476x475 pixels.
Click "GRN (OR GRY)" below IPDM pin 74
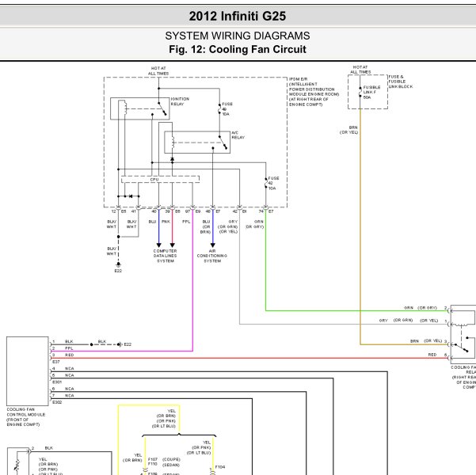tap(254, 224)
